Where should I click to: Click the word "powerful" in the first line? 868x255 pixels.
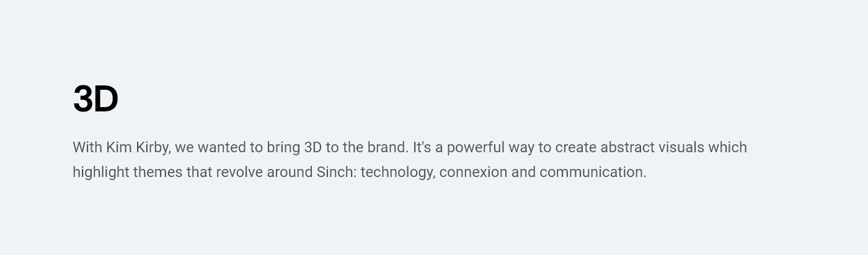click(476, 148)
